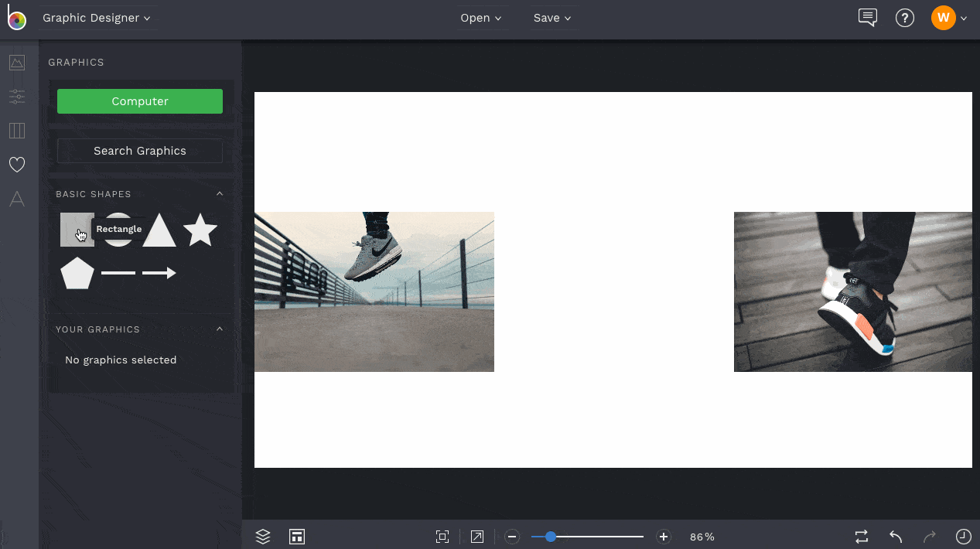
Task: Click the fullscreen expand arrow icon
Action: [477, 537]
